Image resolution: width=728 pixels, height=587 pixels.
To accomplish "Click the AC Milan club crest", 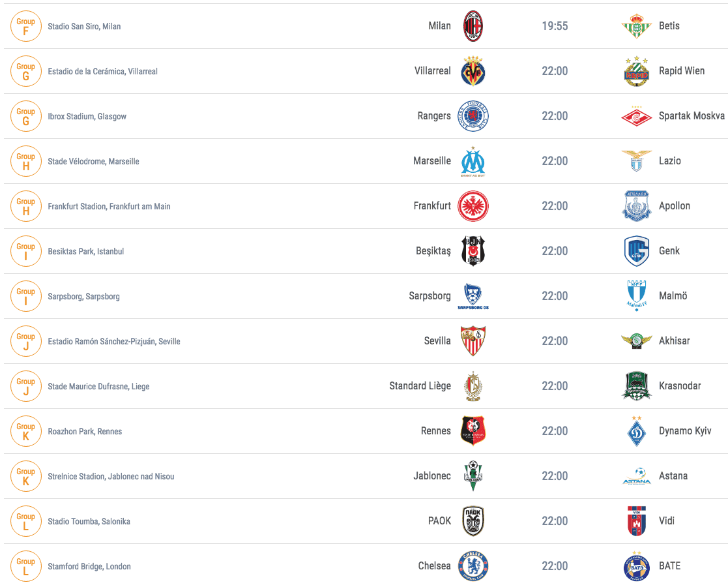I will [x=473, y=26].
